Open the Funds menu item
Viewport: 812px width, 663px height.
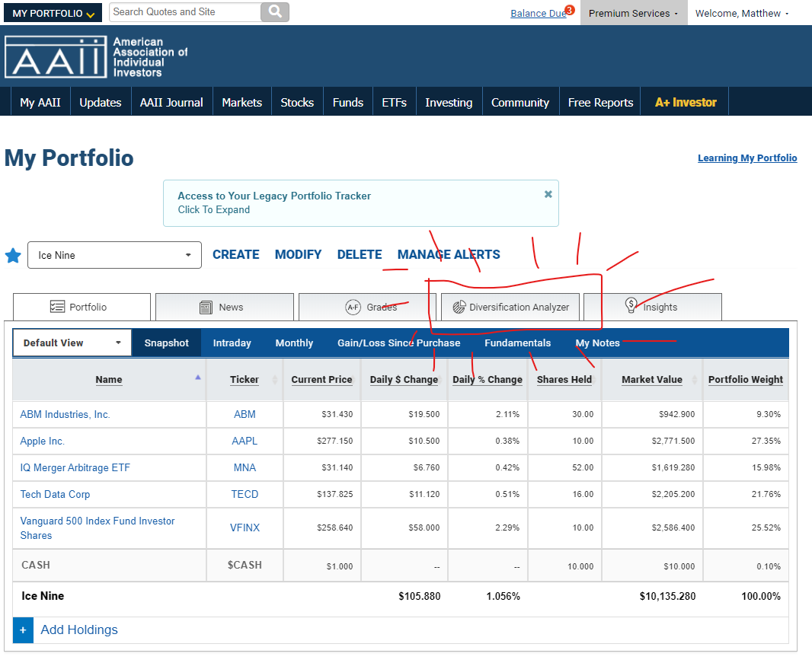[x=348, y=103]
